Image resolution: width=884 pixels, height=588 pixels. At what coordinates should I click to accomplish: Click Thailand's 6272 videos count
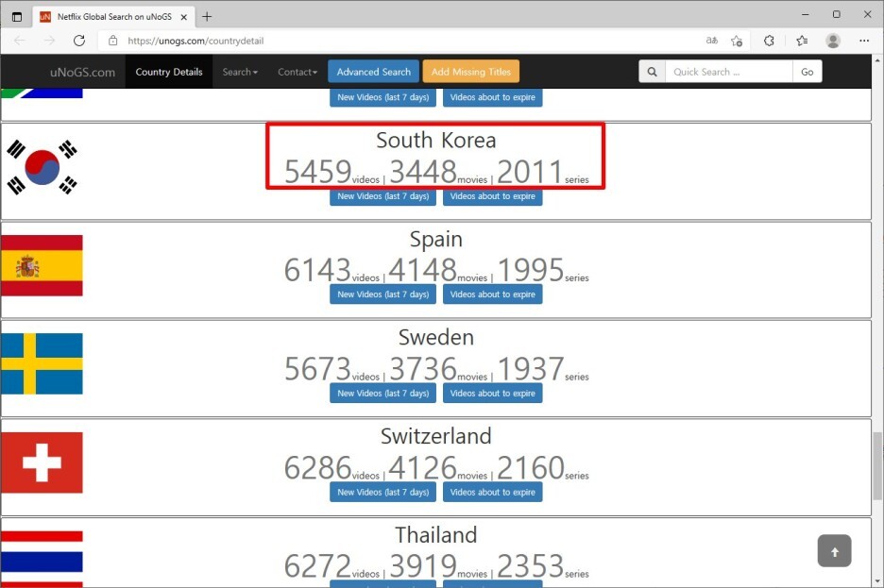tap(318, 566)
